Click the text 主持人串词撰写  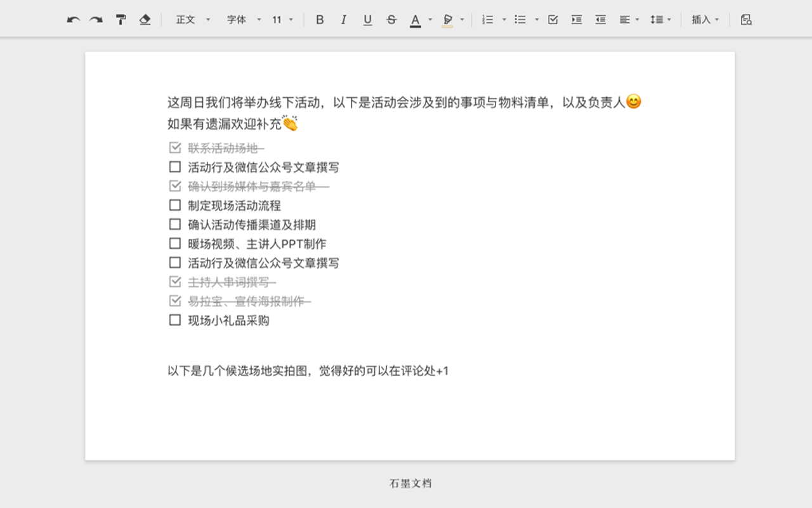point(228,281)
